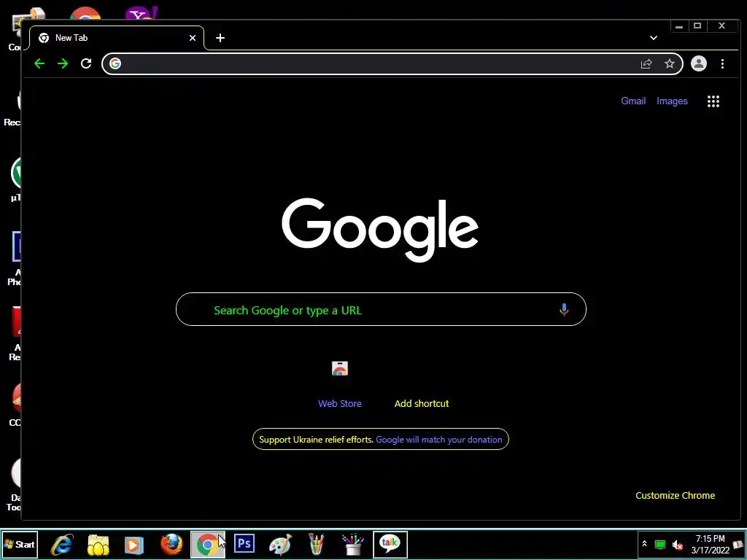The width and height of the screenshot is (747, 560).
Task: Click Customize Chrome
Action: (x=675, y=495)
